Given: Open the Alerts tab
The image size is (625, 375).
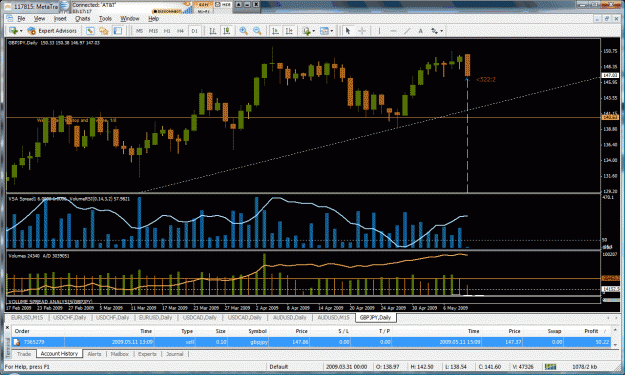Looking at the screenshot, I should [x=94, y=354].
